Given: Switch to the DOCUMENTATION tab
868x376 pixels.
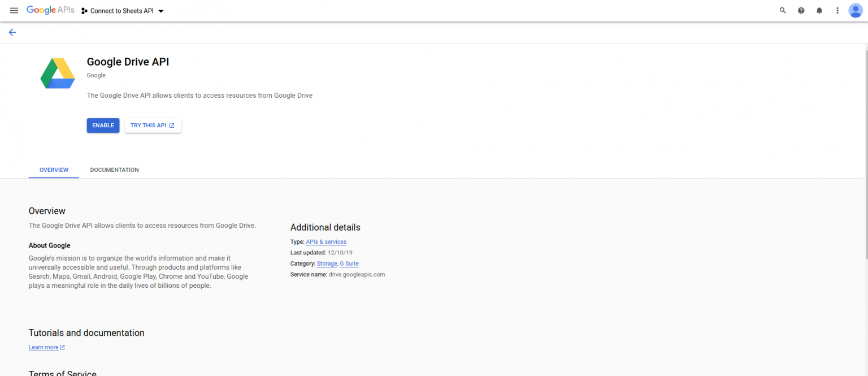Looking at the screenshot, I should (114, 170).
